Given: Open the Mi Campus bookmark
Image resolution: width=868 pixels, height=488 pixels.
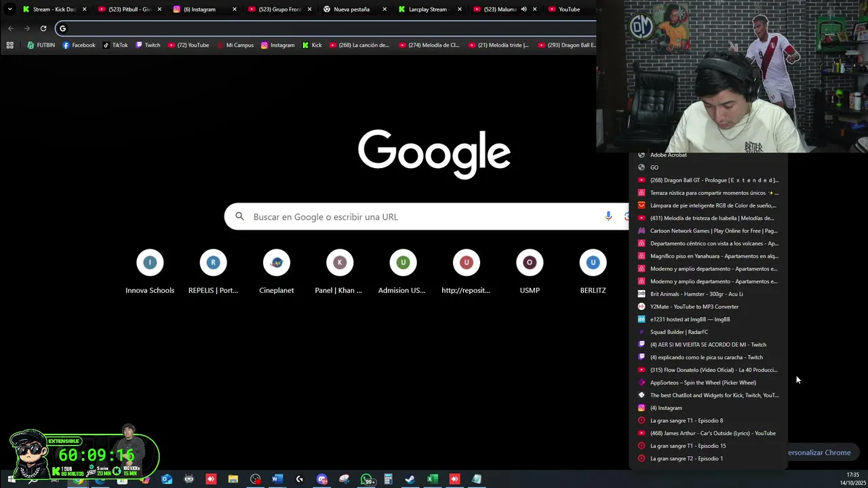Looking at the screenshot, I should (235, 45).
